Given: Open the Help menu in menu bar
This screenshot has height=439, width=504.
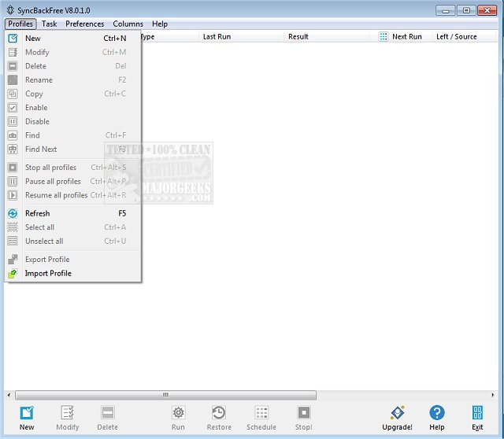Looking at the screenshot, I should [x=160, y=24].
